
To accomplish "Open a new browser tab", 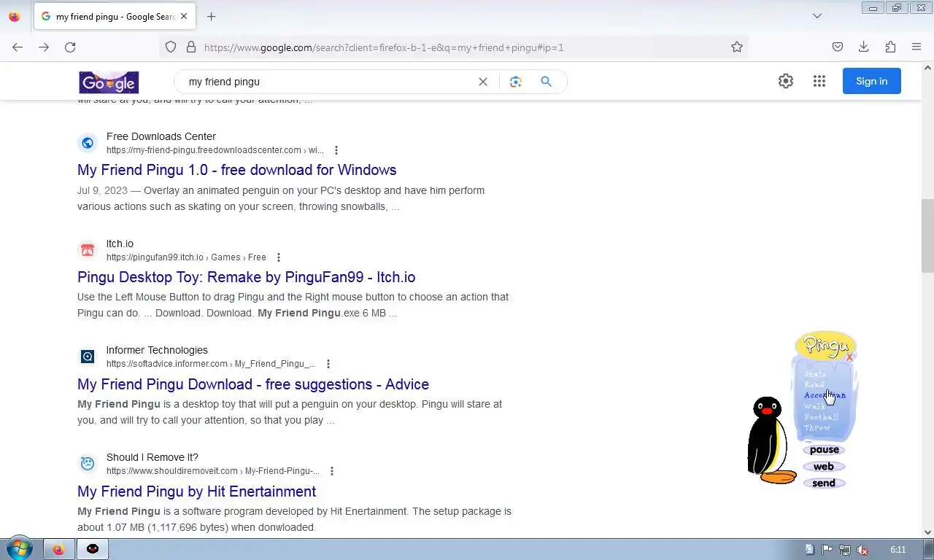I will coord(212,17).
